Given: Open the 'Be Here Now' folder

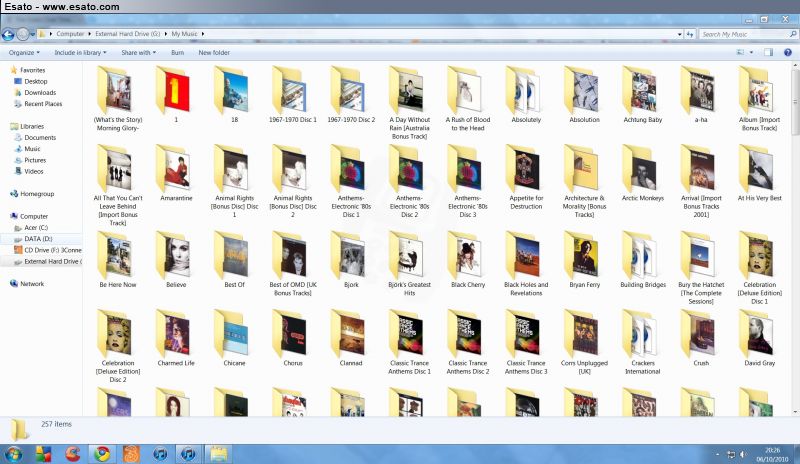Looking at the screenshot, I should (118, 260).
